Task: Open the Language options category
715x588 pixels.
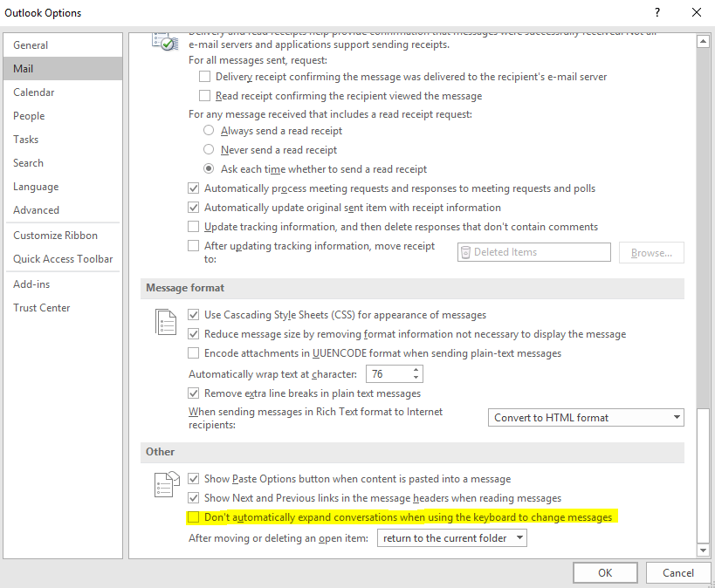Action: tap(63, 187)
